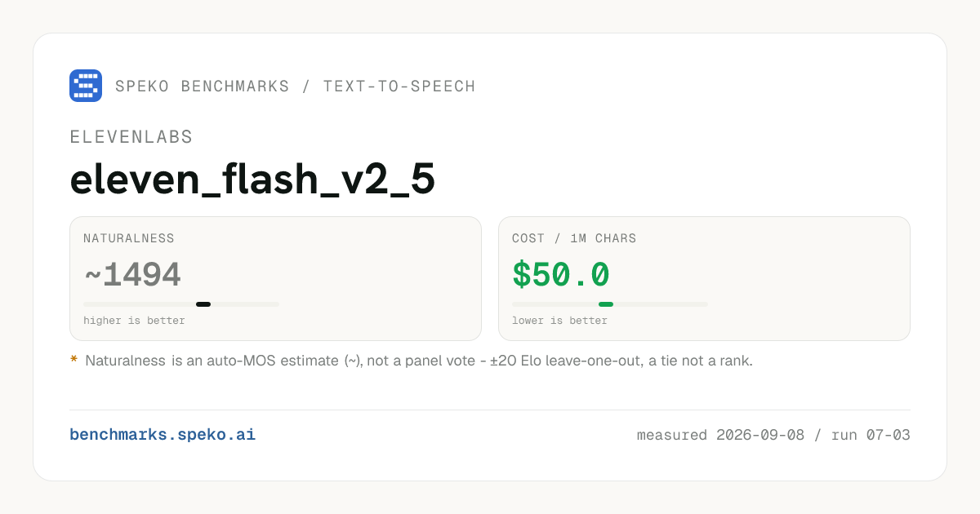Click the run 07-03 label
980x514 pixels.
point(871,435)
